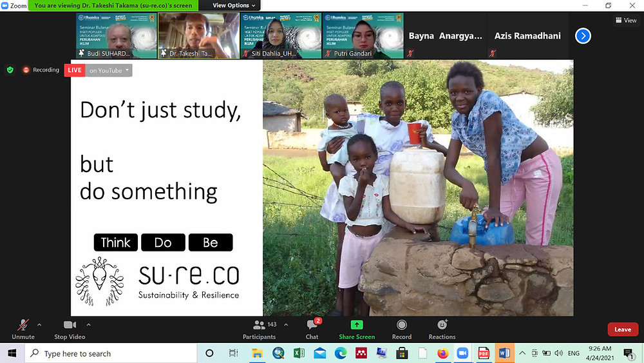Open the blank document icon in taskbar
This screenshot has height=363, width=644.
tap(422, 353)
